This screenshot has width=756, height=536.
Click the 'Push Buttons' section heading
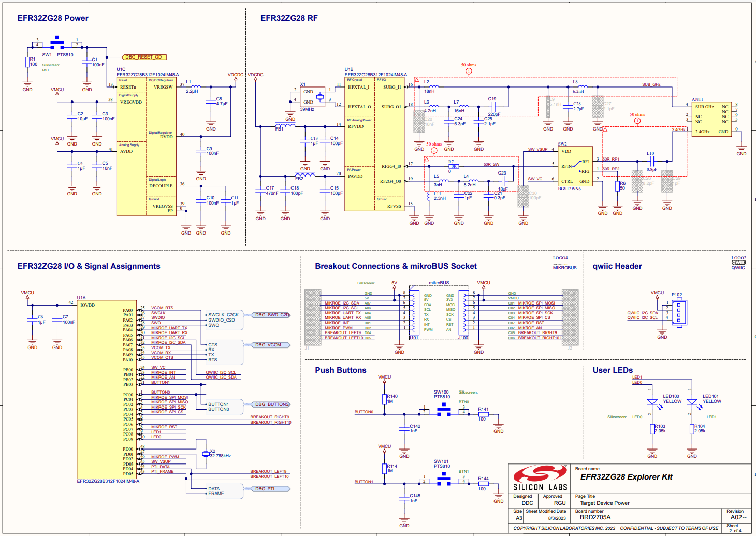point(341,370)
